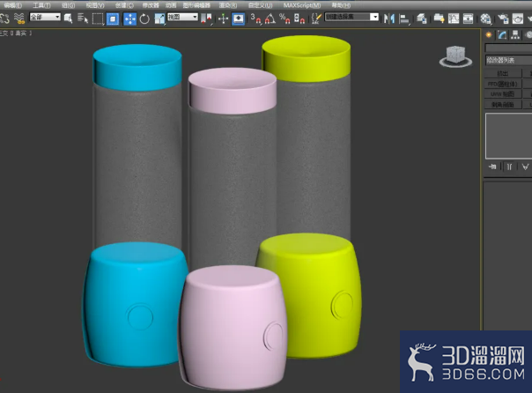This screenshot has height=393, width=532.
Task: Activate the Select Object tool
Action: [x=68, y=19]
